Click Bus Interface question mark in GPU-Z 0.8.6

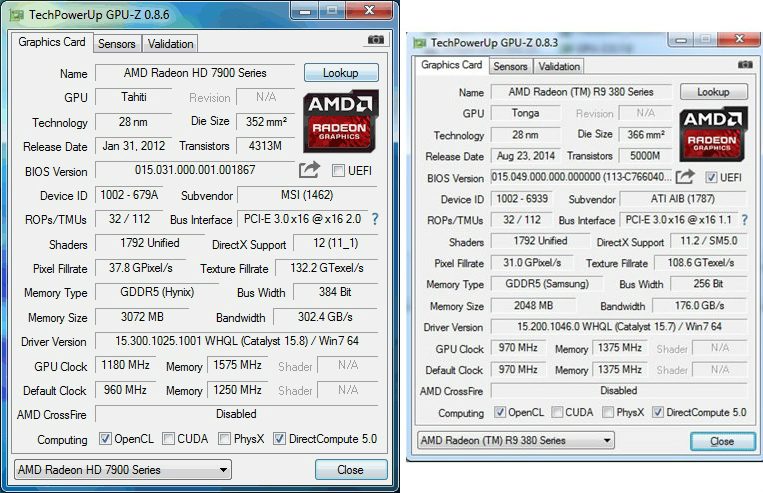(375, 219)
